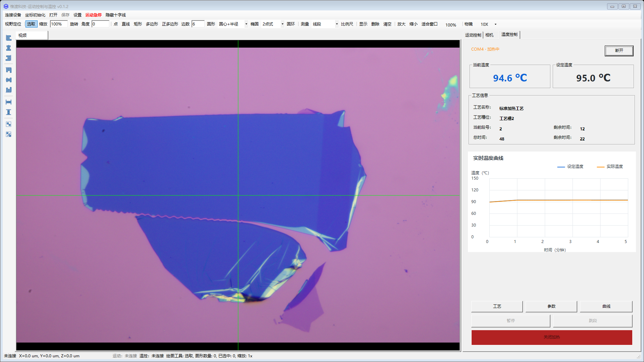The image size is (644, 362).
Task: Click the ungroup shapes icon
Action: (9, 134)
